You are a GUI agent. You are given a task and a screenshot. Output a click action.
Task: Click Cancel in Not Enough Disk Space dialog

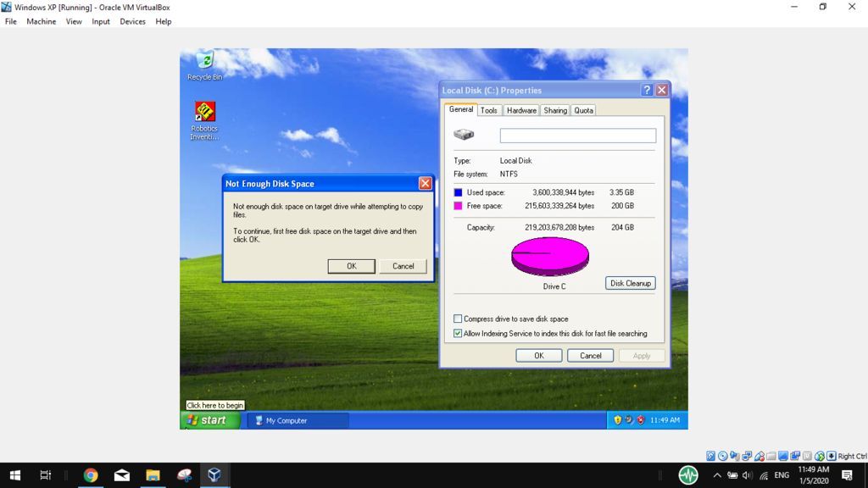coord(403,266)
